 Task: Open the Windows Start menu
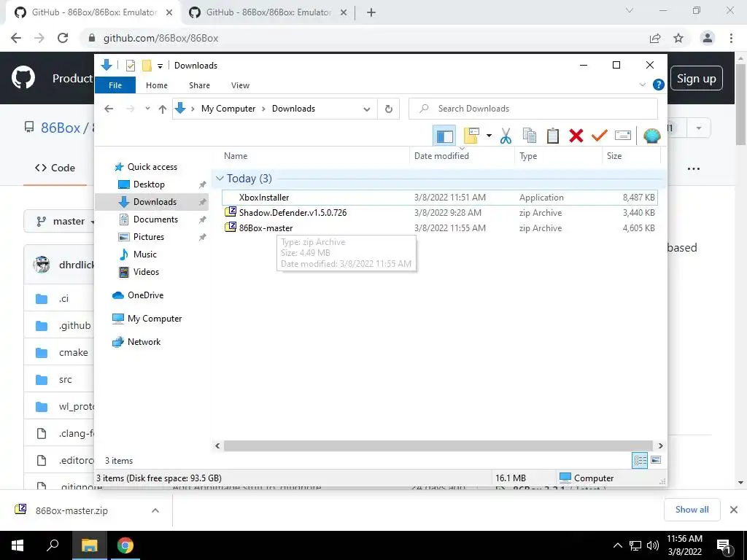click(x=18, y=545)
